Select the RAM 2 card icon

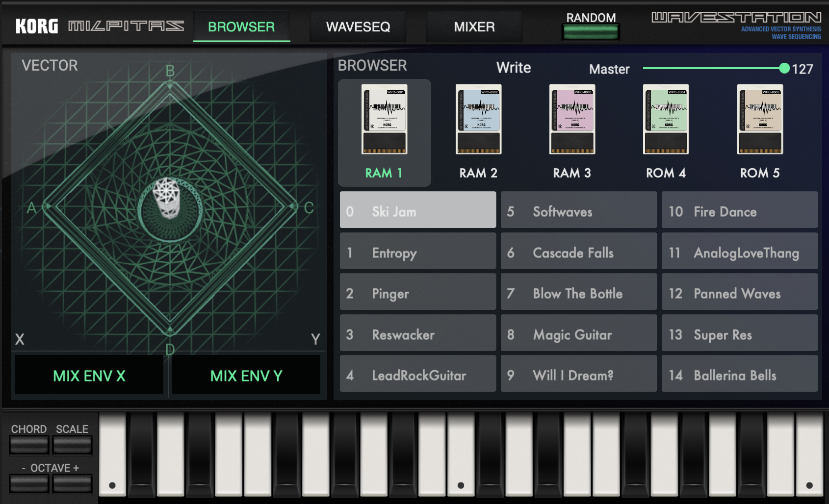click(478, 119)
